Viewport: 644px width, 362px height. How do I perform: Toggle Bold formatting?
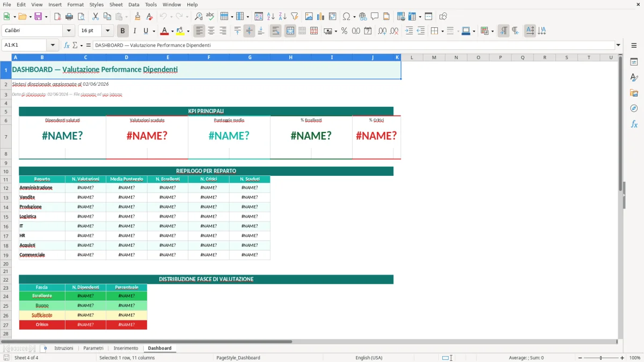(x=123, y=31)
